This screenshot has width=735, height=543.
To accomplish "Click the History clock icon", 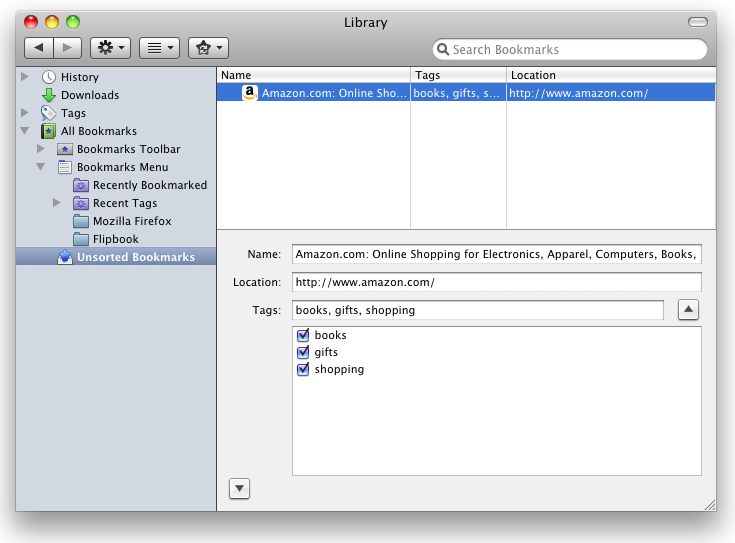I will pos(49,77).
